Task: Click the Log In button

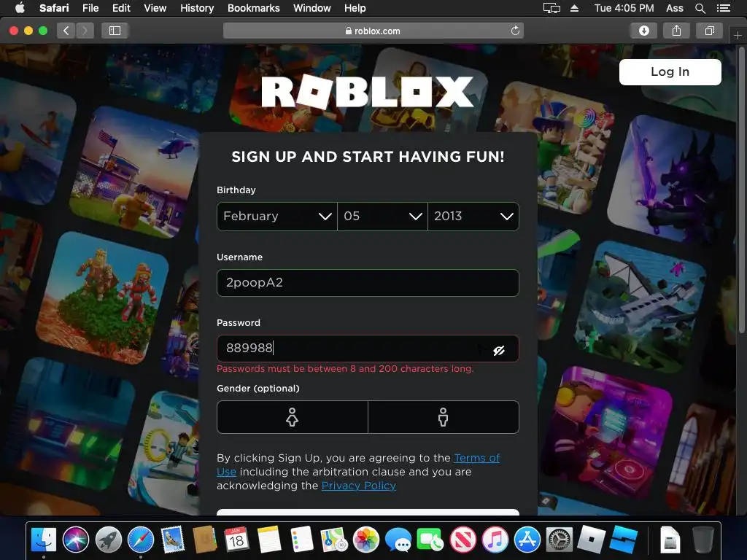Action: pos(670,72)
